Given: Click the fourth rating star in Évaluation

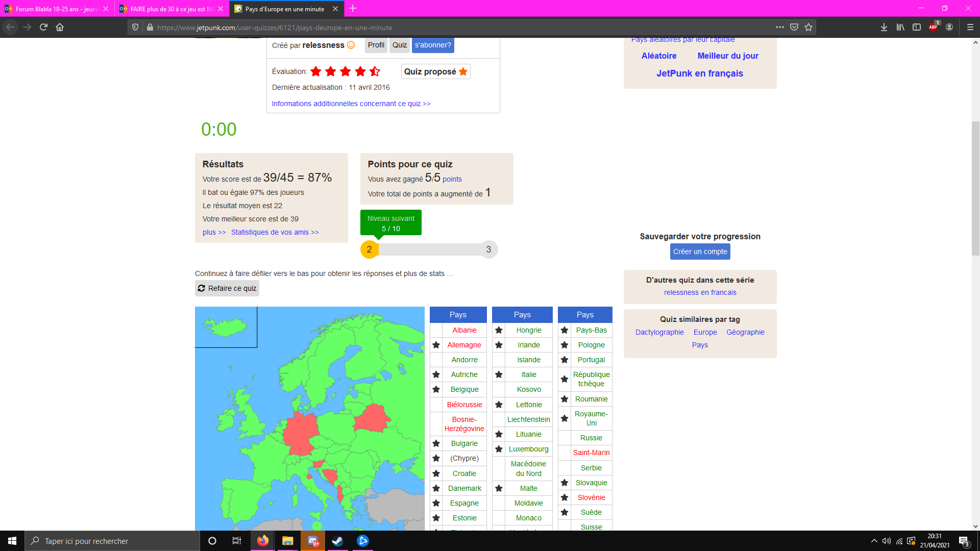Looking at the screenshot, I should (x=360, y=71).
